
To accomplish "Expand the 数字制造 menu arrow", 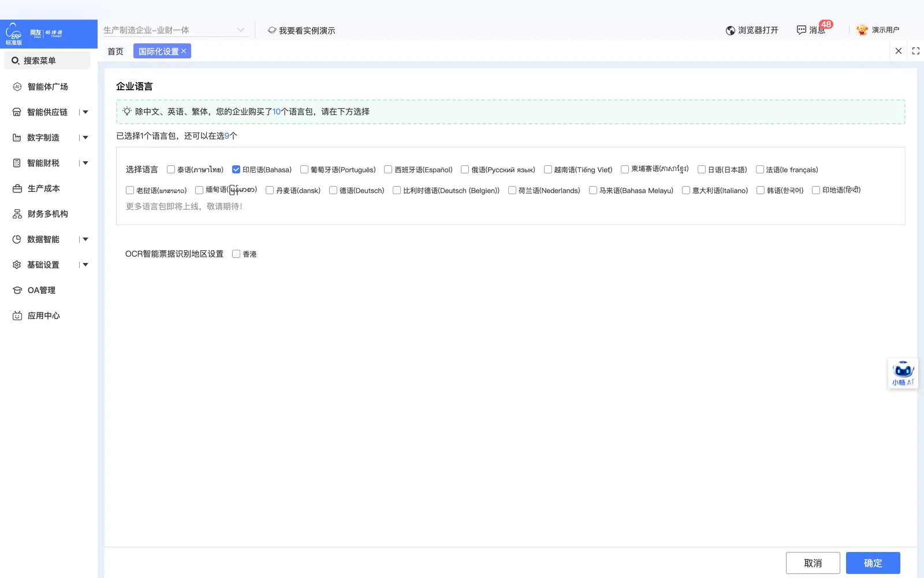I will pos(85,138).
